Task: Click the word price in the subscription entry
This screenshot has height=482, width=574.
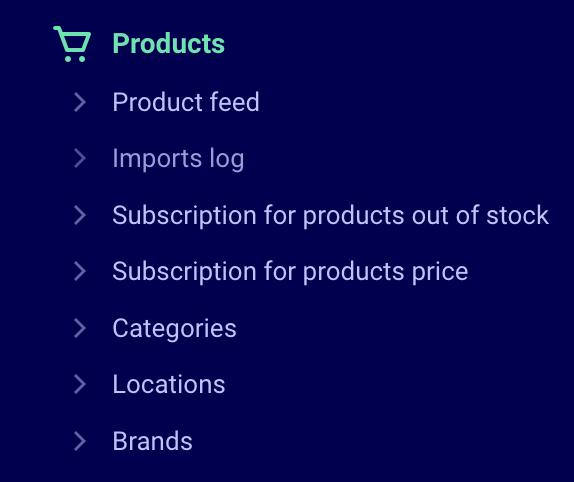Action: coord(440,272)
